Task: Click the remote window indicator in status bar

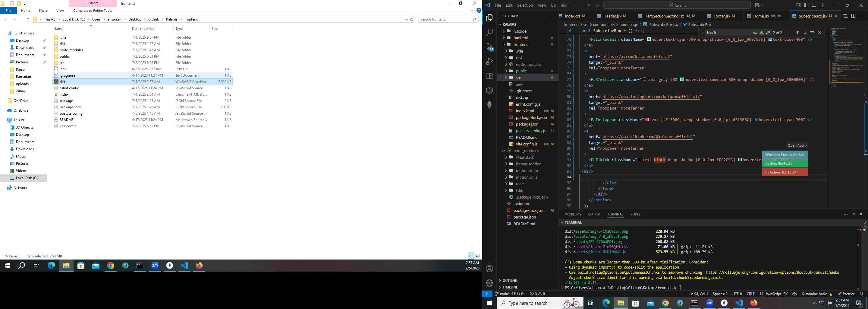Action: [487, 294]
